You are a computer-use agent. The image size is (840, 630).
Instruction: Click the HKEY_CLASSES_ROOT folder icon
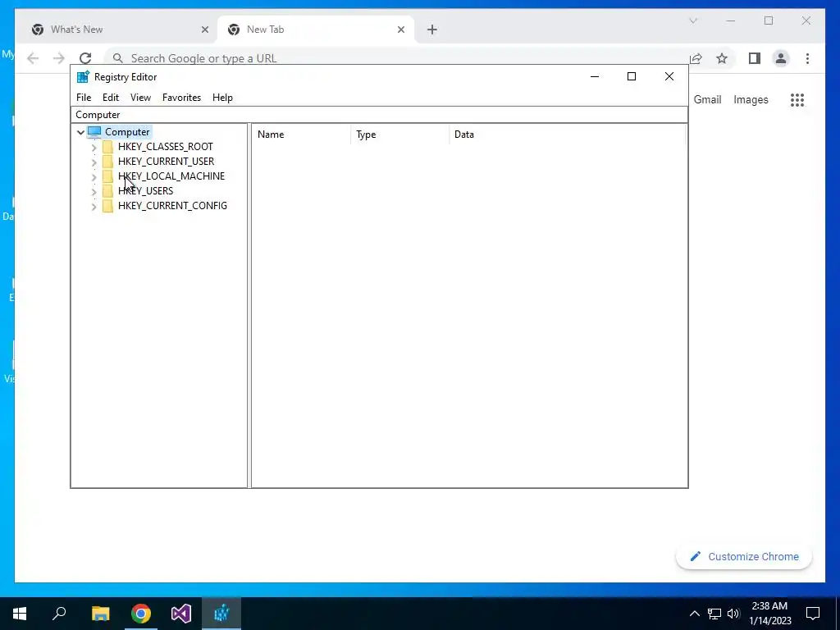click(x=107, y=147)
